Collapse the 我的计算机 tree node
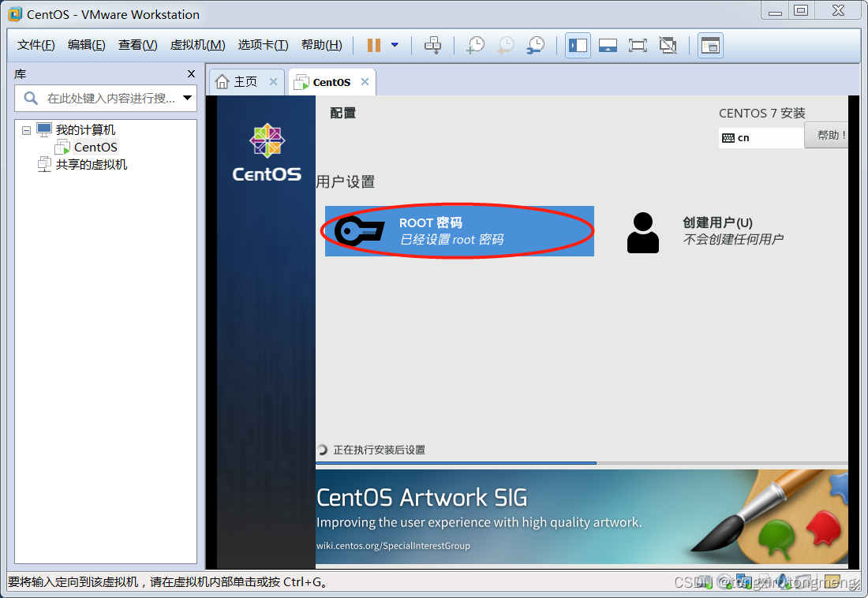The image size is (868, 598). [26, 131]
